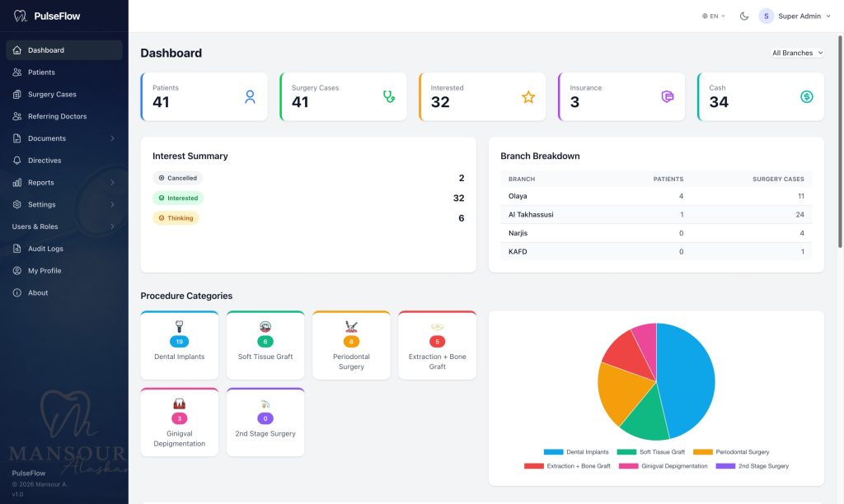Click the Olaya branch row
The width and height of the screenshot is (844, 504).
[x=656, y=196]
